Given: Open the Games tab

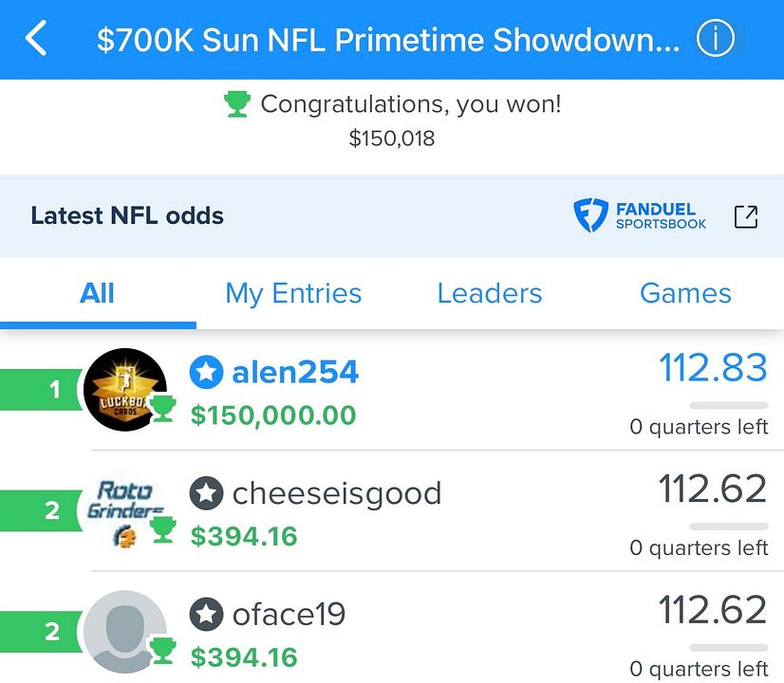Looking at the screenshot, I should point(685,293).
